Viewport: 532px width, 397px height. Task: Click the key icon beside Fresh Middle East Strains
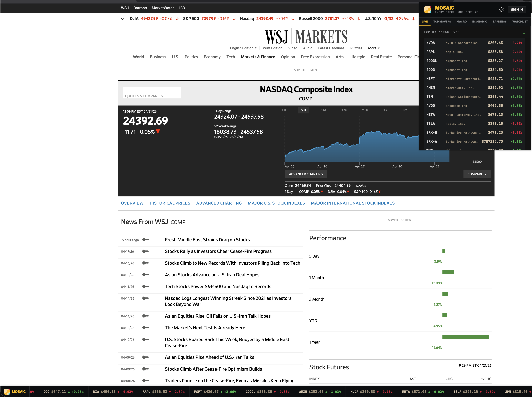coord(146,240)
